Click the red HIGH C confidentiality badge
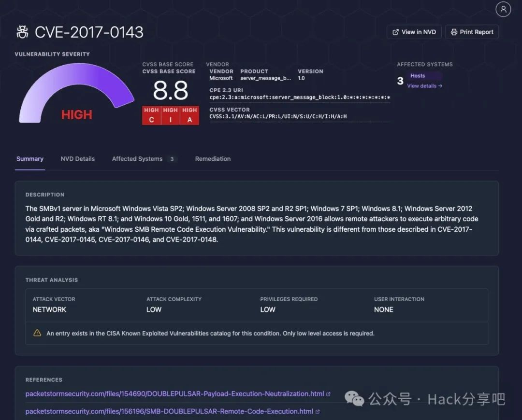 point(151,115)
